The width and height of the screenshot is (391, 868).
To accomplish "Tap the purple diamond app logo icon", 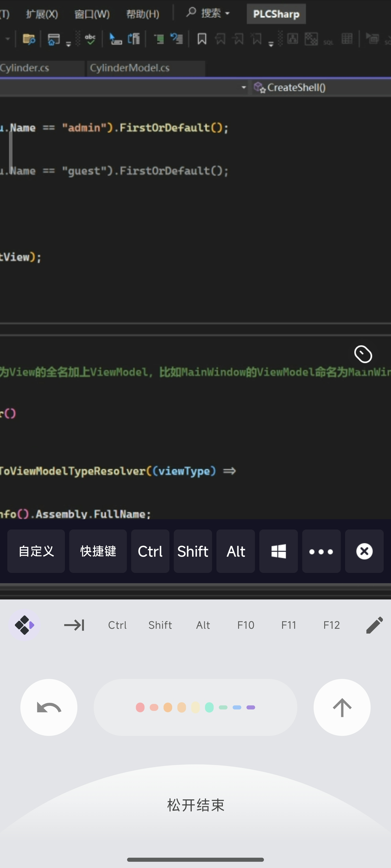I will (x=24, y=625).
